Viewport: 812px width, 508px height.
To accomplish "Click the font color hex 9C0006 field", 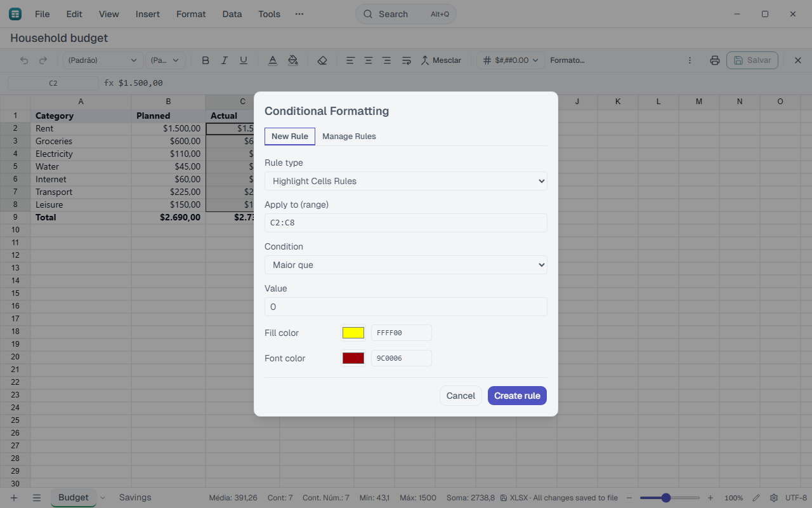I will click(x=402, y=358).
